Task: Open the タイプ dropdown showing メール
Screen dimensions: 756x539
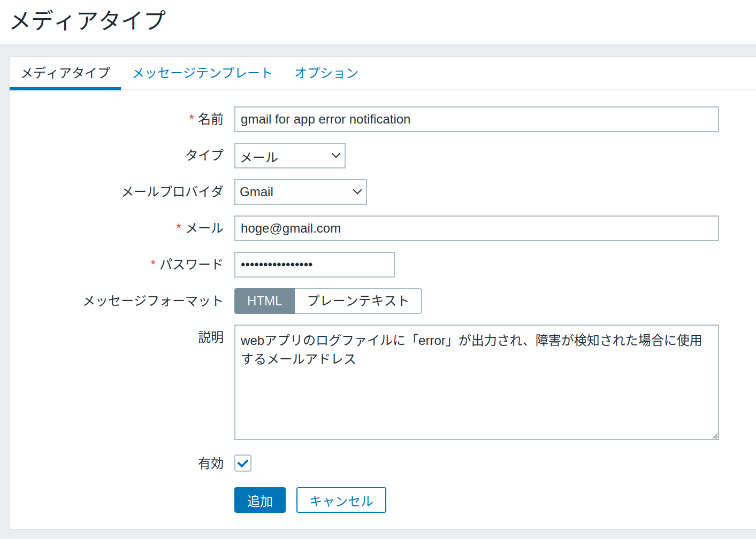Action: pyautogui.click(x=289, y=156)
